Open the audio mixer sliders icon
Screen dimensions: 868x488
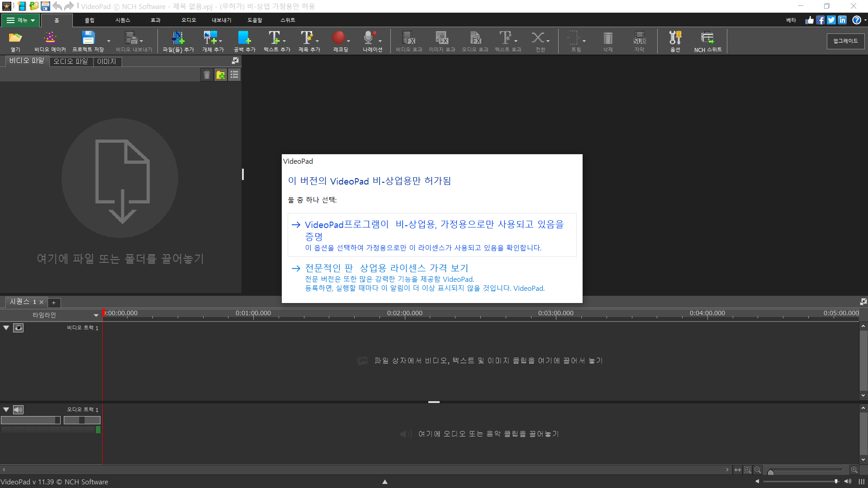coord(862,482)
